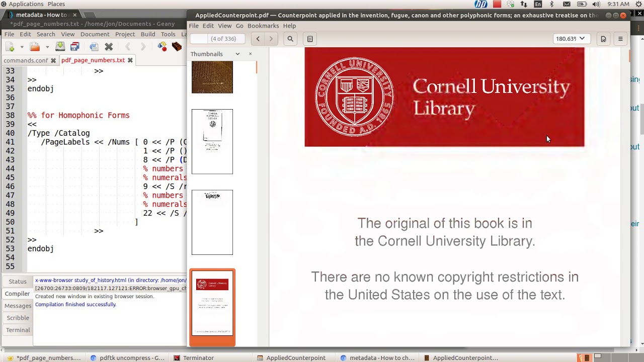Select the Terminal tab in Geany
Screen dimensions: 644x362
tap(18, 330)
